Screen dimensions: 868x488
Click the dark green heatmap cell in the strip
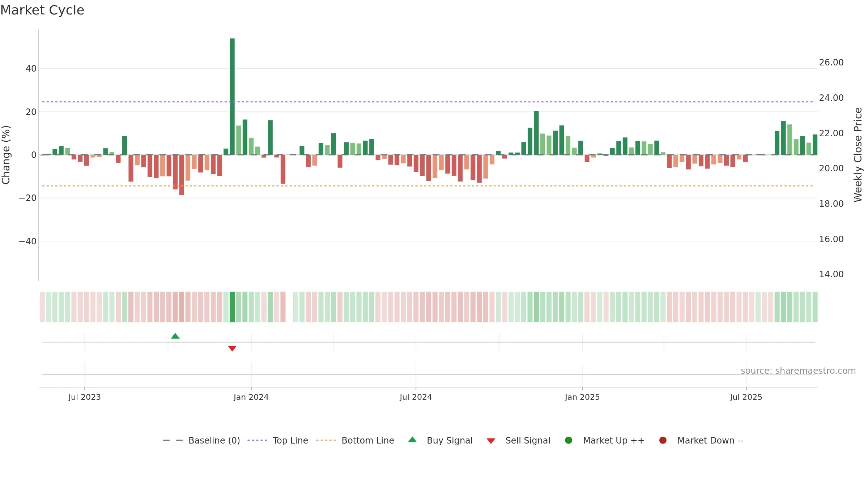(x=232, y=307)
